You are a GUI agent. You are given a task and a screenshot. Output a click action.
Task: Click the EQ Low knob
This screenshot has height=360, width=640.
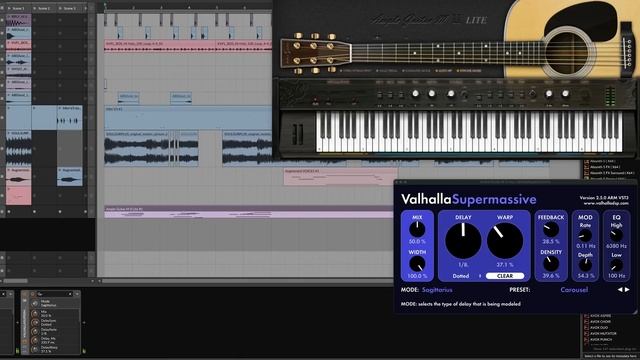pyautogui.click(x=616, y=265)
